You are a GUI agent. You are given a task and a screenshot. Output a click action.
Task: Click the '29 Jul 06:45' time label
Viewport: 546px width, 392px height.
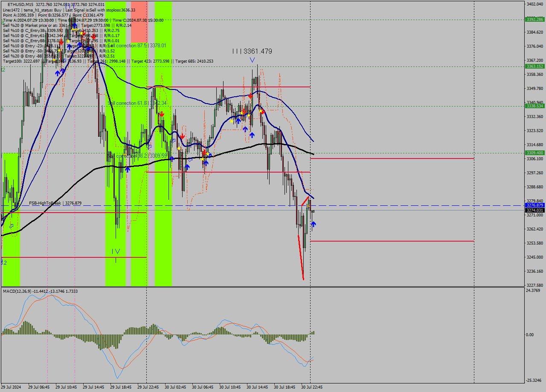39,387
